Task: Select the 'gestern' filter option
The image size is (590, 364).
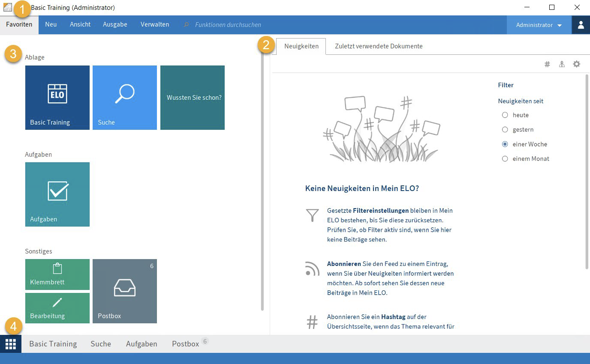Action: pos(505,130)
